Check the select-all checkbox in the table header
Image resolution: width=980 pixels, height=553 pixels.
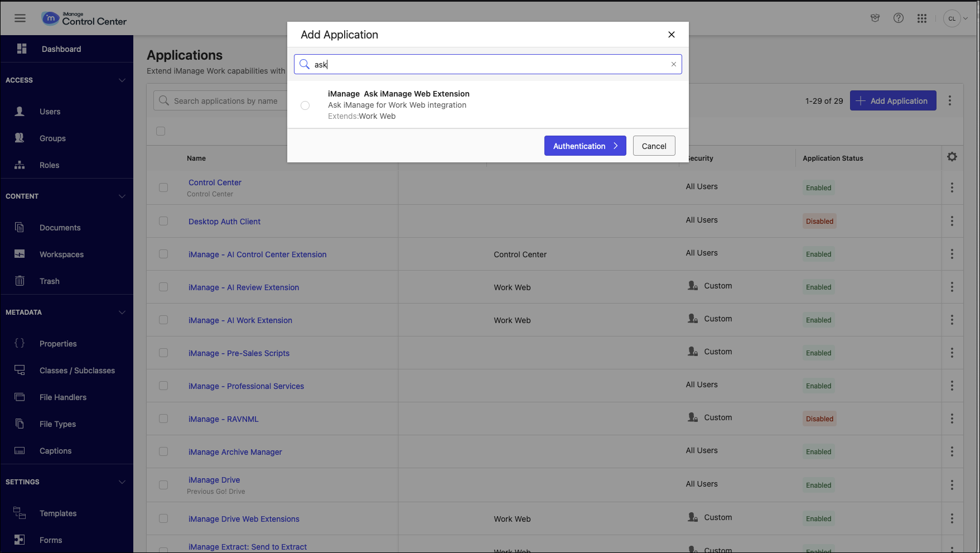coord(161,131)
